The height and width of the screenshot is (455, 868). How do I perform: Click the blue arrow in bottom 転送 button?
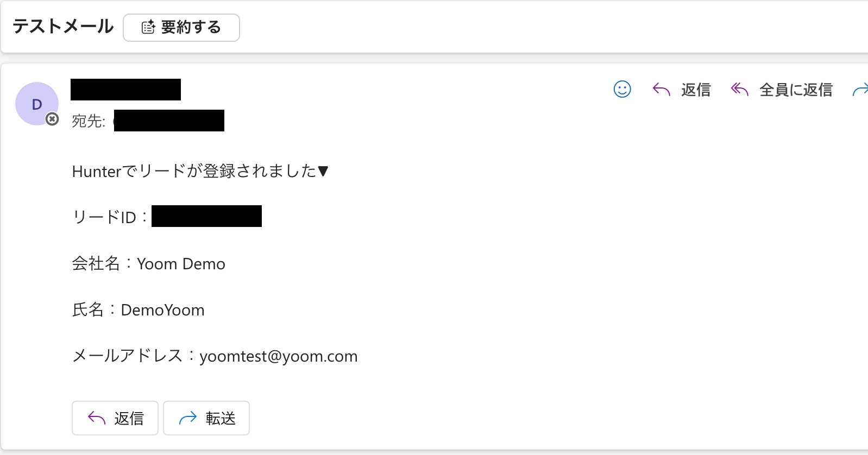pos(188,418)
